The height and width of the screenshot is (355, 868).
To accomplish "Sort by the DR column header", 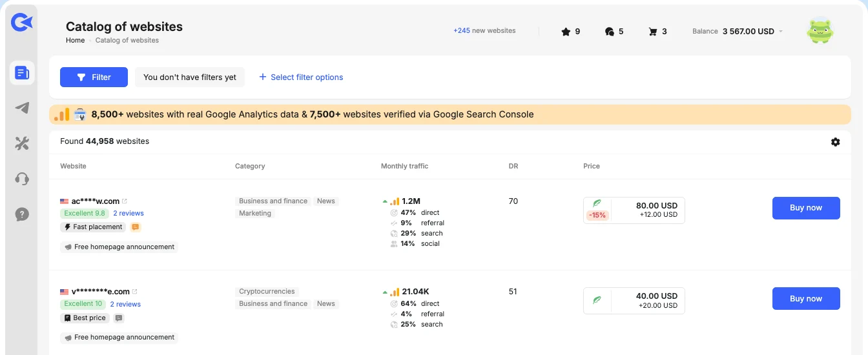I will (513, 166).
